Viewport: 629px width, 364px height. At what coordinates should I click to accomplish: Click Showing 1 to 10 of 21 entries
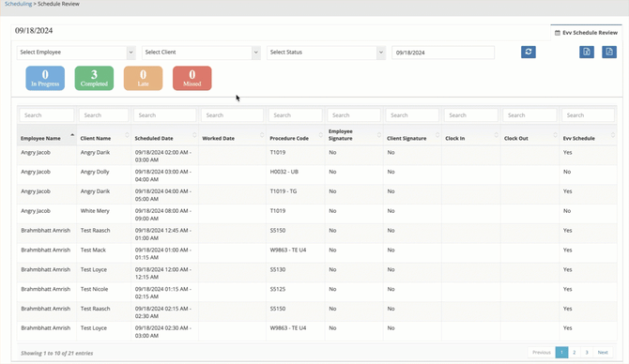(x=57, y=353)
